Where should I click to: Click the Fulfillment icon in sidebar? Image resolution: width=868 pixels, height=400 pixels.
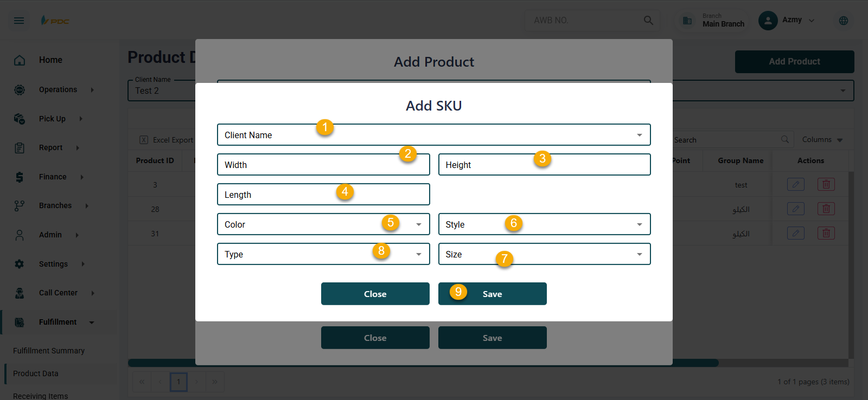(20, 322)
